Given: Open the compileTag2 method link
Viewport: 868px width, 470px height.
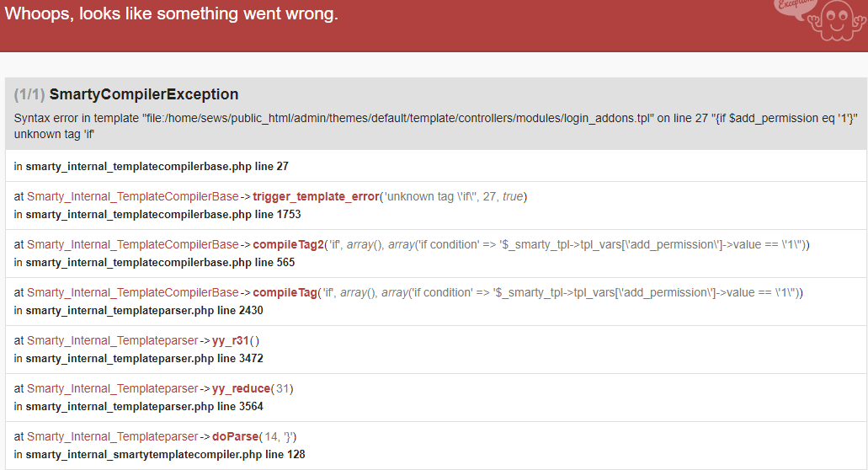Looking at the screenshot, I should point(289,245).
